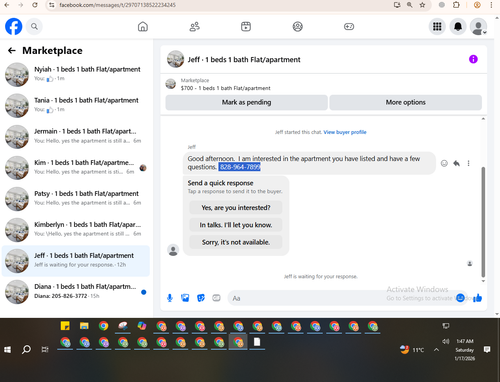This screenshot has width=500, height=382.
Task: Open the Friends tab icon
Action: pyautogui.click(x=194, y=26)
